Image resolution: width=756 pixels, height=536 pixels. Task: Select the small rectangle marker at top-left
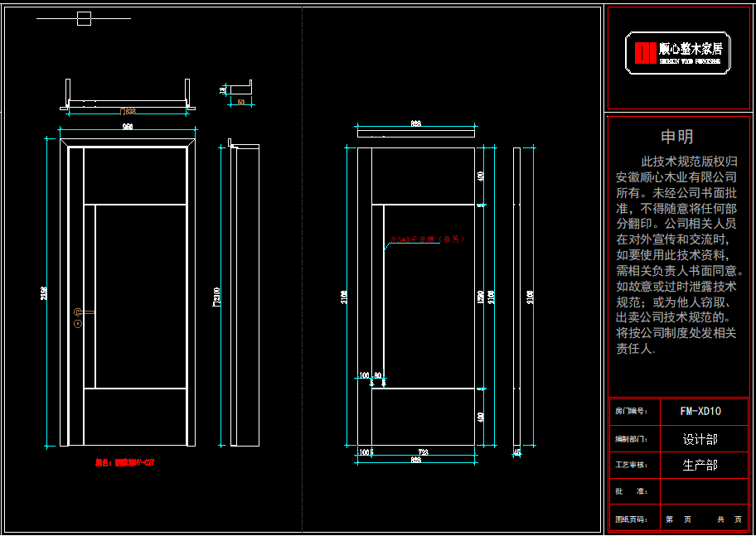point(85,19)
